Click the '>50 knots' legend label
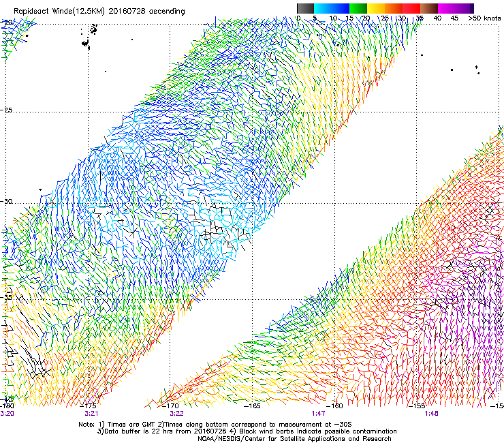This screenshot has height=443, width=504. click(x=484, y=18)
